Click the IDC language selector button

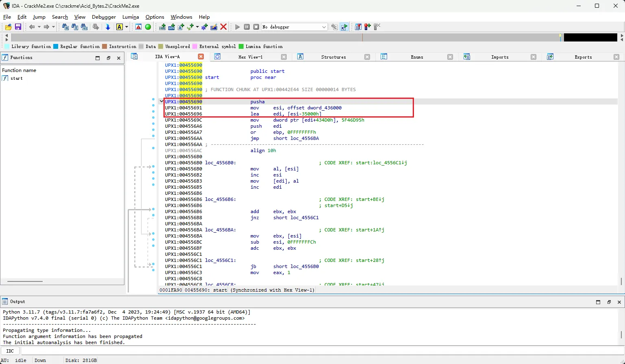tap(10, 351)
